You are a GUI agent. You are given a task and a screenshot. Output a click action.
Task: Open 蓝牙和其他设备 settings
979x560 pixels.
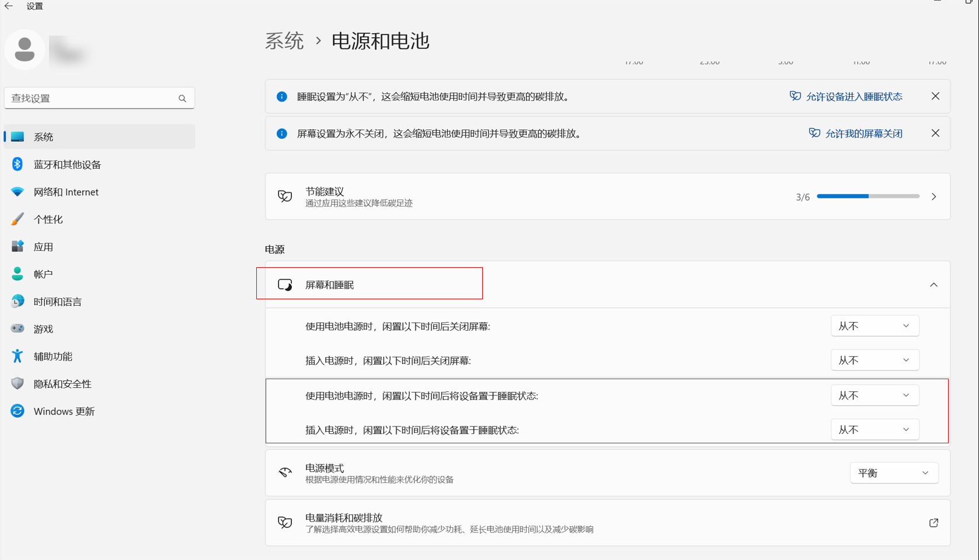coord(67,164)
